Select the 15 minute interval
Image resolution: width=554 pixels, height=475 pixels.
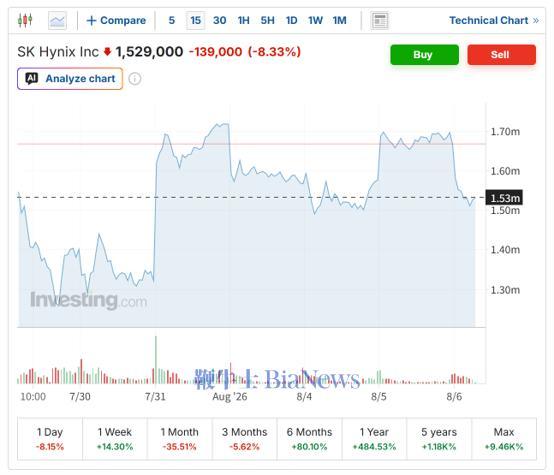click(x=195, y=20)
